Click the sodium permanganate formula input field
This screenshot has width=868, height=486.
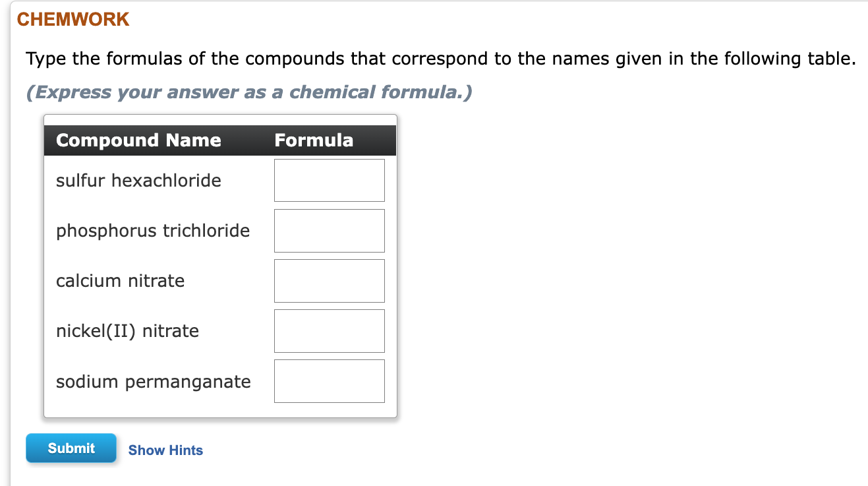click(329, 380)
